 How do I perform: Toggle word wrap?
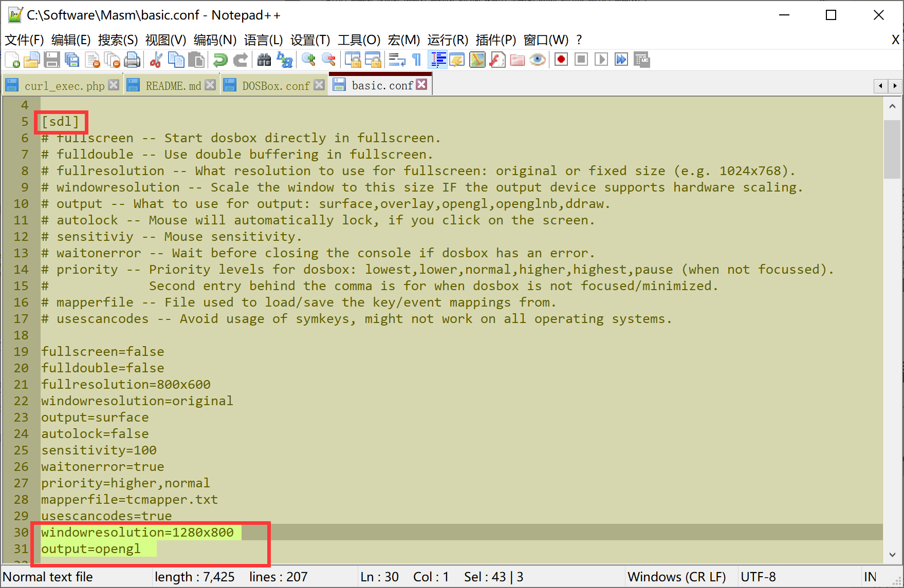point(396,60)
